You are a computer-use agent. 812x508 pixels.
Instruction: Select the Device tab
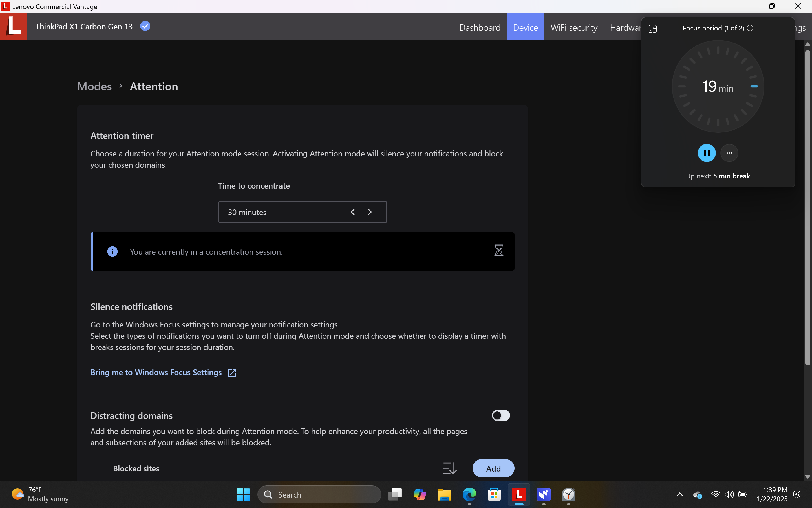point(526,27)
